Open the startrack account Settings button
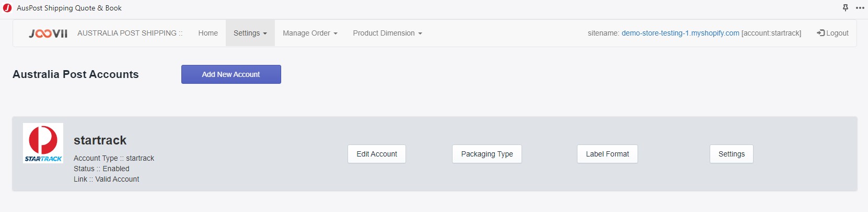 (x=732, y=154)
